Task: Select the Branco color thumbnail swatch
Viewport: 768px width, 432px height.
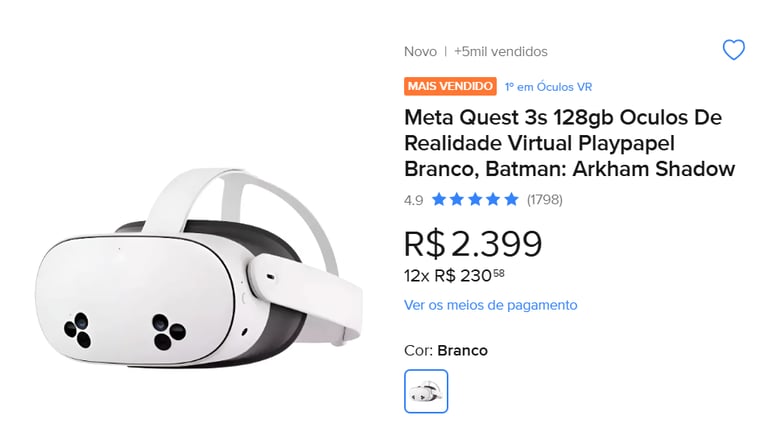Action: click(426, 391)
